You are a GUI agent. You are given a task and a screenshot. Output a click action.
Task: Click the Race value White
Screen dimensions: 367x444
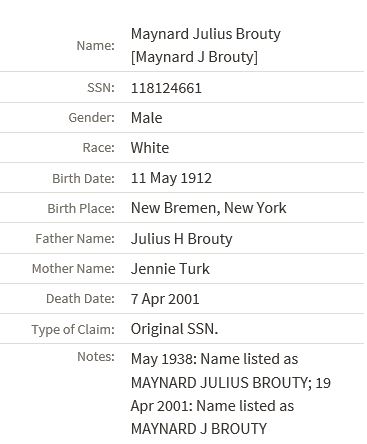150,148
